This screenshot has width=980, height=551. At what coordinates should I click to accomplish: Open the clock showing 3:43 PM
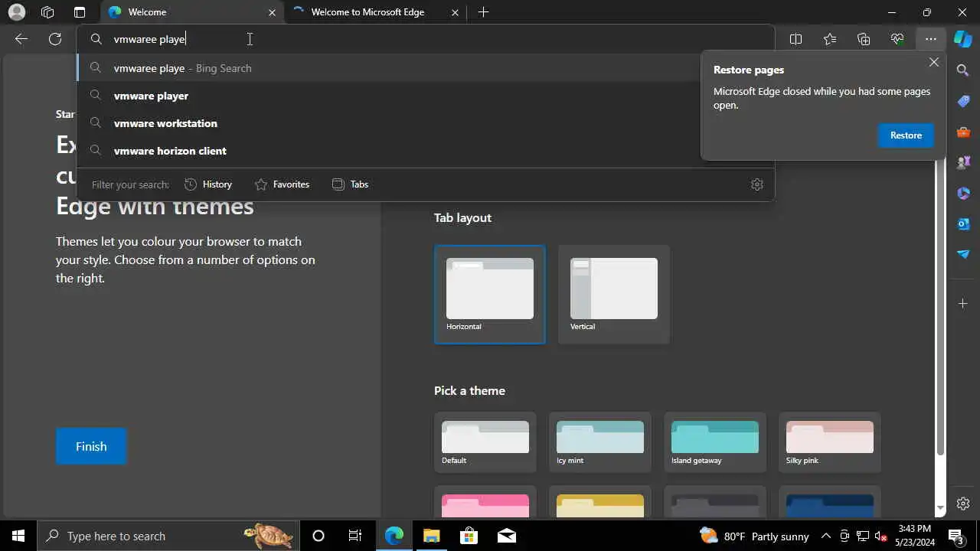[x=915, y=536]
